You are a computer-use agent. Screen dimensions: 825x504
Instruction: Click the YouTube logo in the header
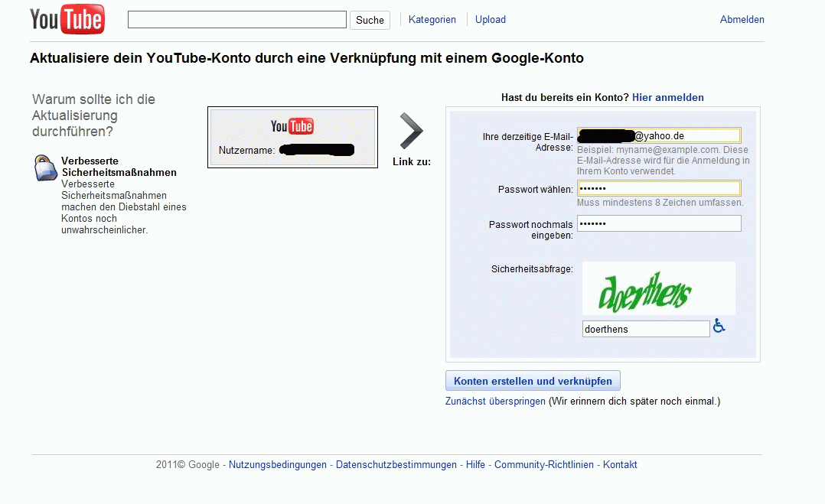[67, 19]
